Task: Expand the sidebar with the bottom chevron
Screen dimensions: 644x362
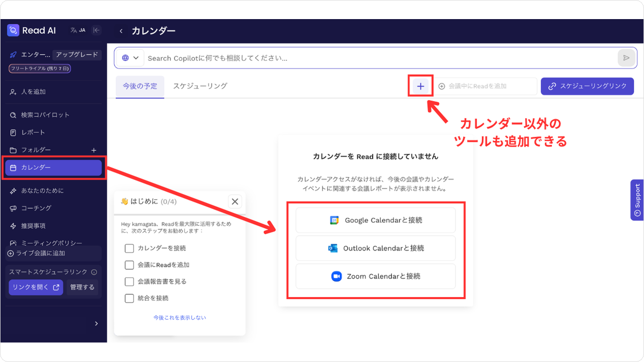Action: click(x=97, y=324)
